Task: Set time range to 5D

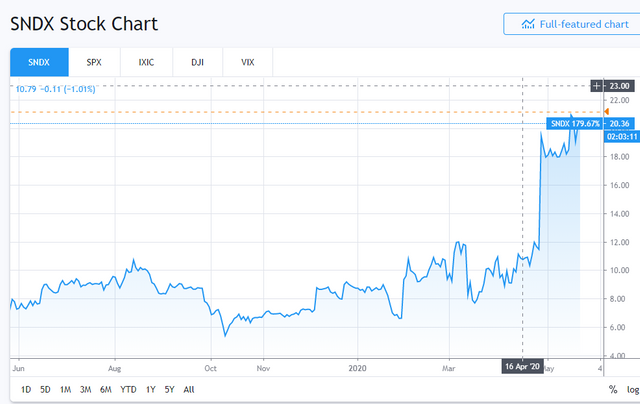Action: tap(46, 389)
